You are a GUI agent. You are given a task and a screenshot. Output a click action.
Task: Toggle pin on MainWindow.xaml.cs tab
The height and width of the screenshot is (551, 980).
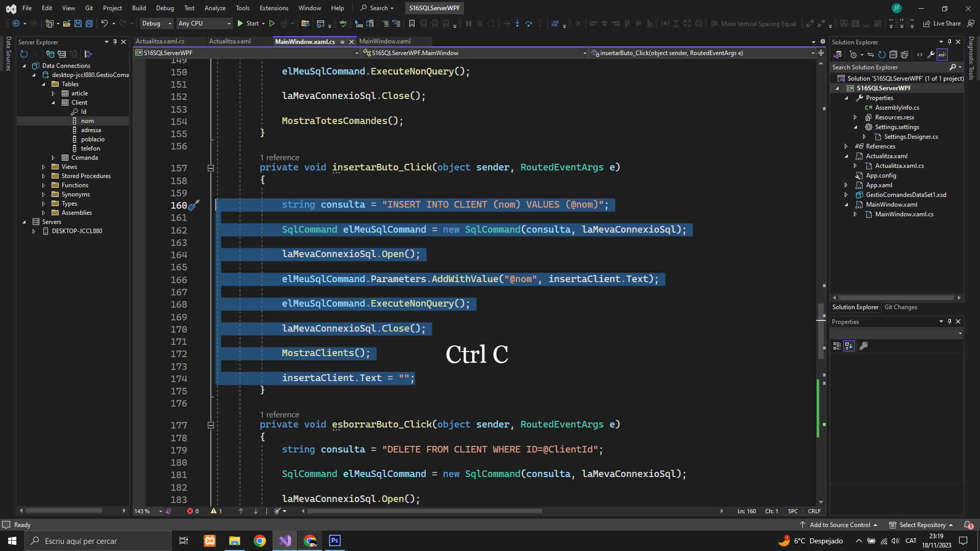click(342, 42)
